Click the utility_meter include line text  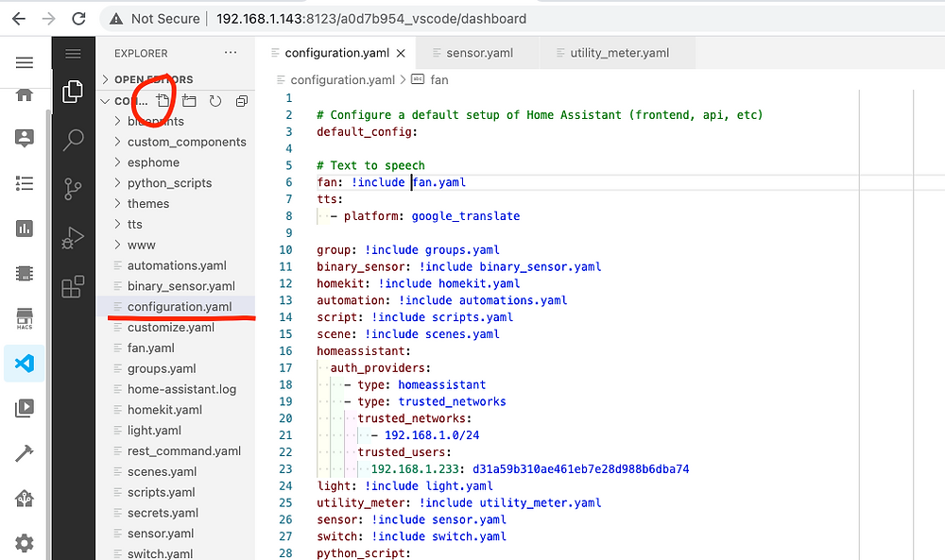459,502
